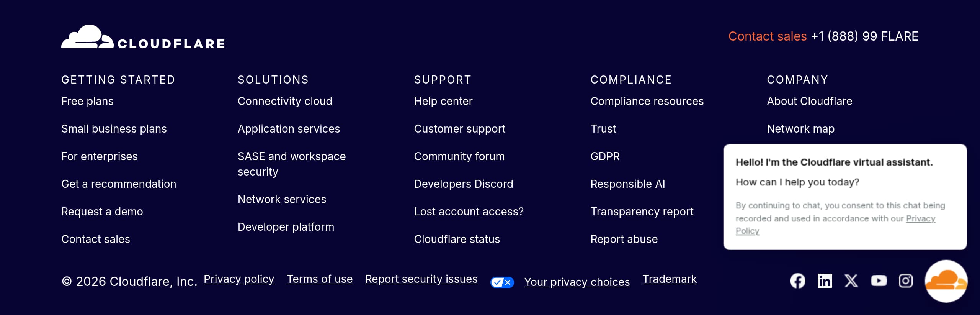The width and height of the screenshot is (980, 315).
Task: Toggle Your privacy choices consent control
Action: tap(577, 282)
